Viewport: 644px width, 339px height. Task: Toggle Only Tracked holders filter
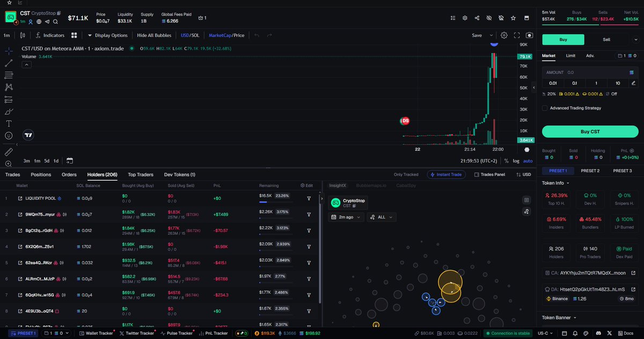406,175
